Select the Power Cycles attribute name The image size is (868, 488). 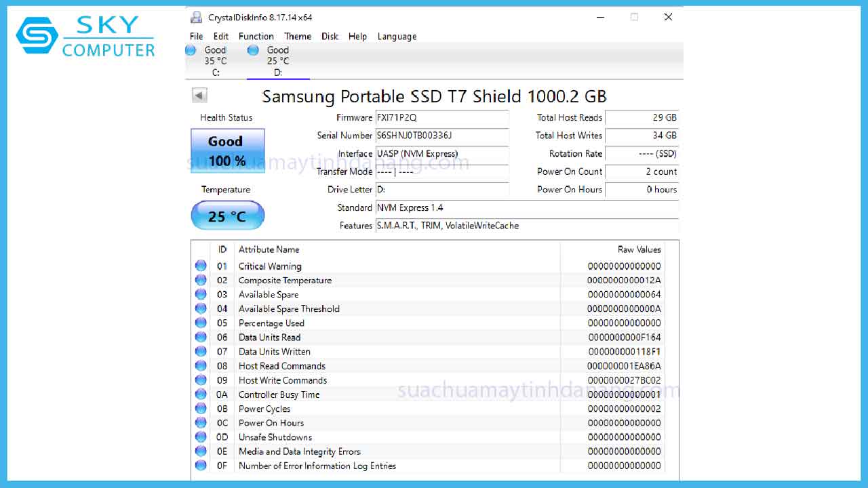(x=264, y=409)
